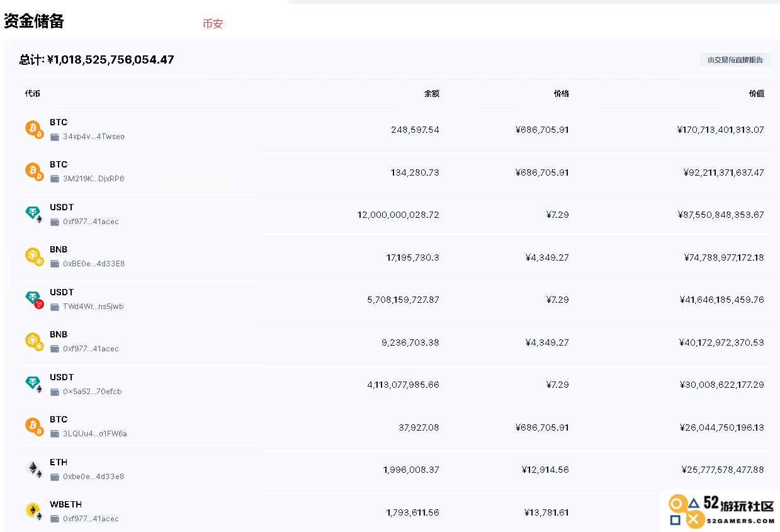Open wallet address 0x5a52...70efcb
Viewport: 780px width, 532px height.
point(93,392)
